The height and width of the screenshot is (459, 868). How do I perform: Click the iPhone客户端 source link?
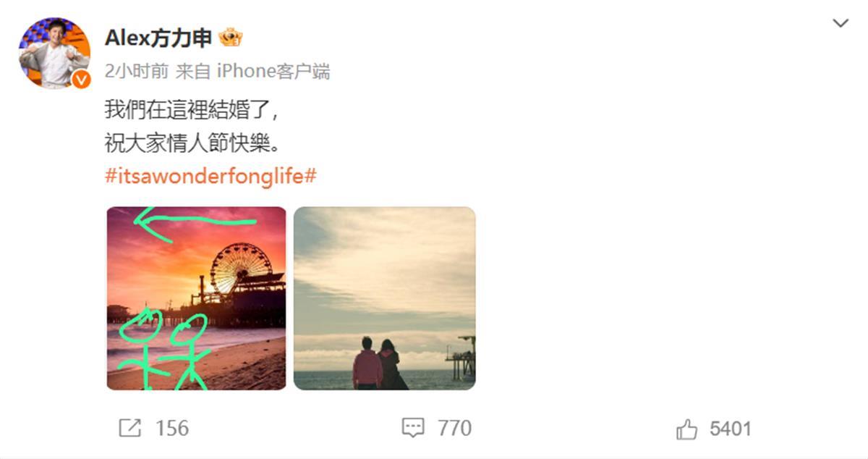pos(274,71)
